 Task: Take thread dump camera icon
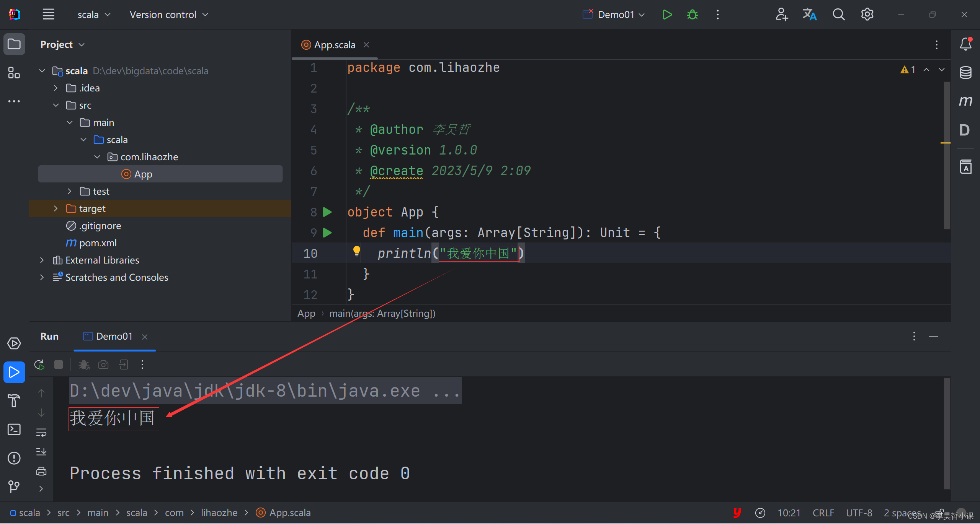click(x=103, y=365)
